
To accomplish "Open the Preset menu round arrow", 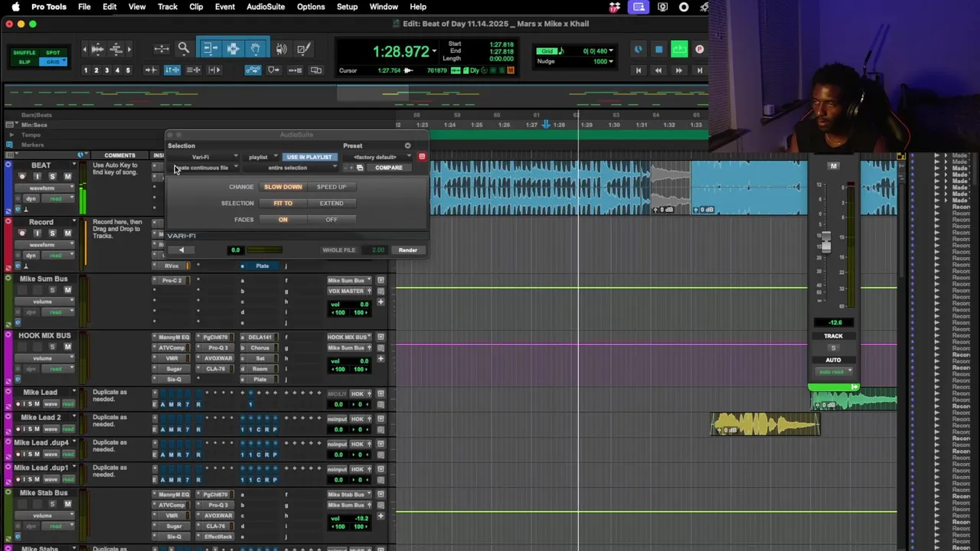I will [x=407, y=145].
